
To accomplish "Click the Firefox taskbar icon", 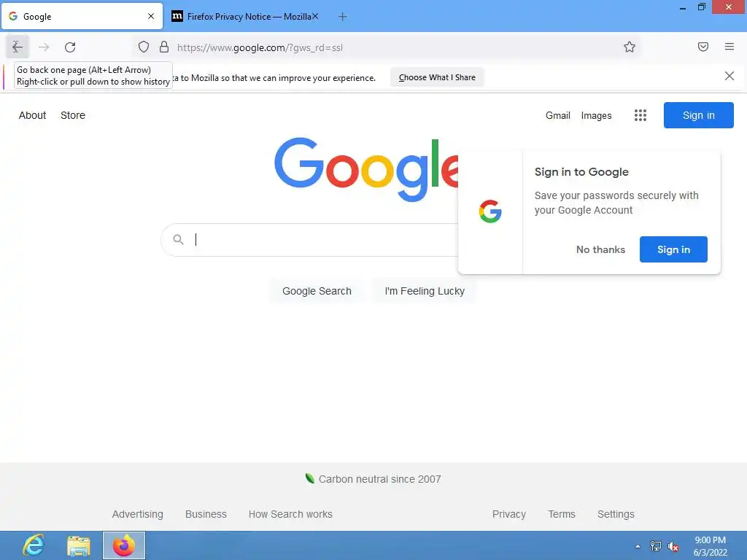I will tap(124, 545).
